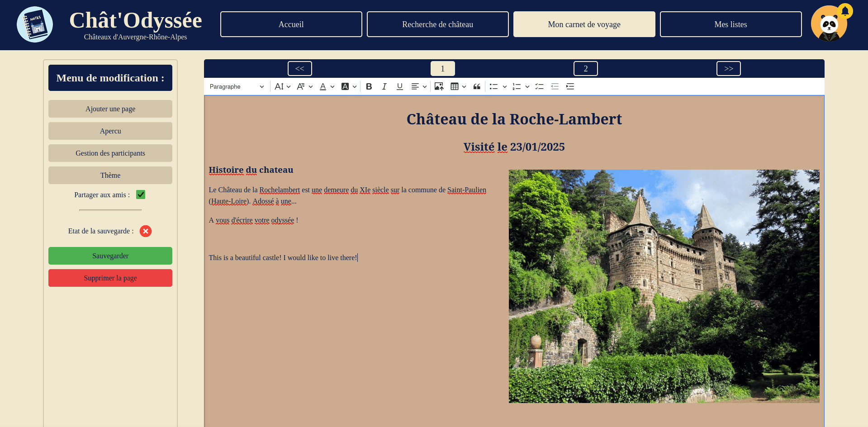Click the red save state indicator
This screenshot has width=868, height=427.
[x=145, y=231]
